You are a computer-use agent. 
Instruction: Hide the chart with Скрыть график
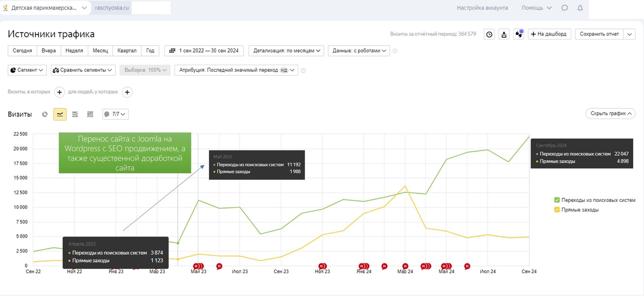pos(610,114)
